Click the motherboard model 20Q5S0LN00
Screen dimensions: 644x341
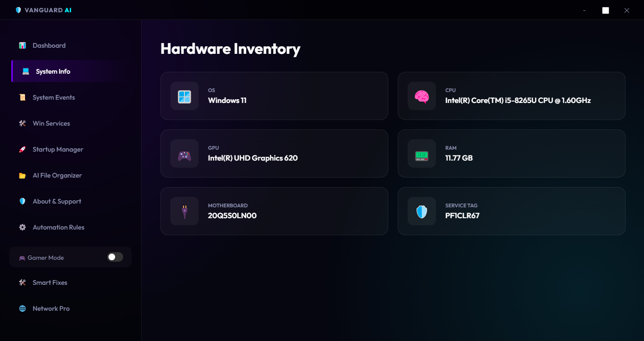tap(232, 215)
